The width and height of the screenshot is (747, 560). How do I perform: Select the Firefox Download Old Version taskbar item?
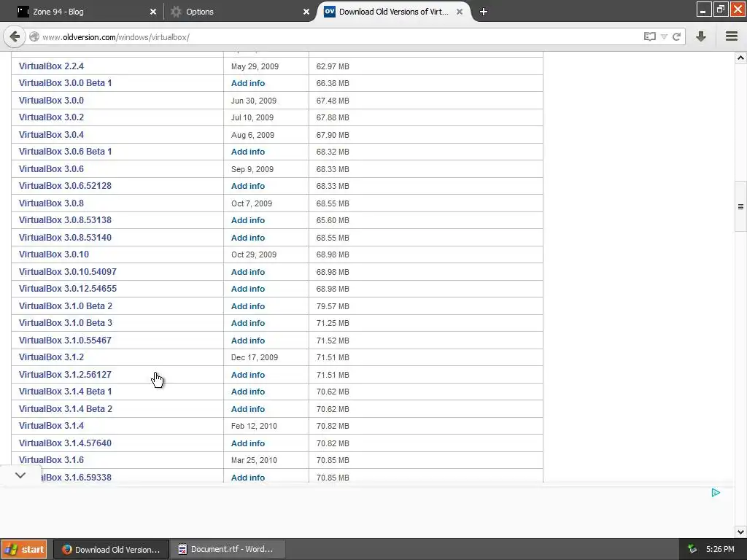[x=111, y=549]
